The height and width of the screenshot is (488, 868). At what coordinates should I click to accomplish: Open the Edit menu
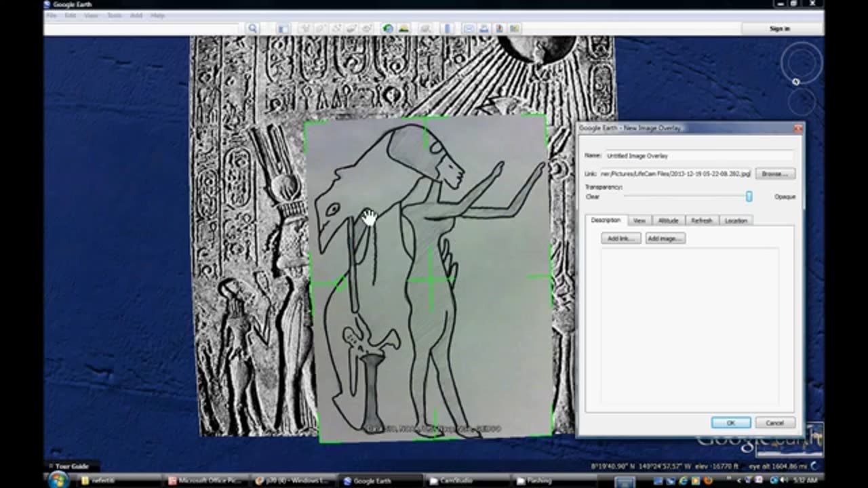coord(71,15)
